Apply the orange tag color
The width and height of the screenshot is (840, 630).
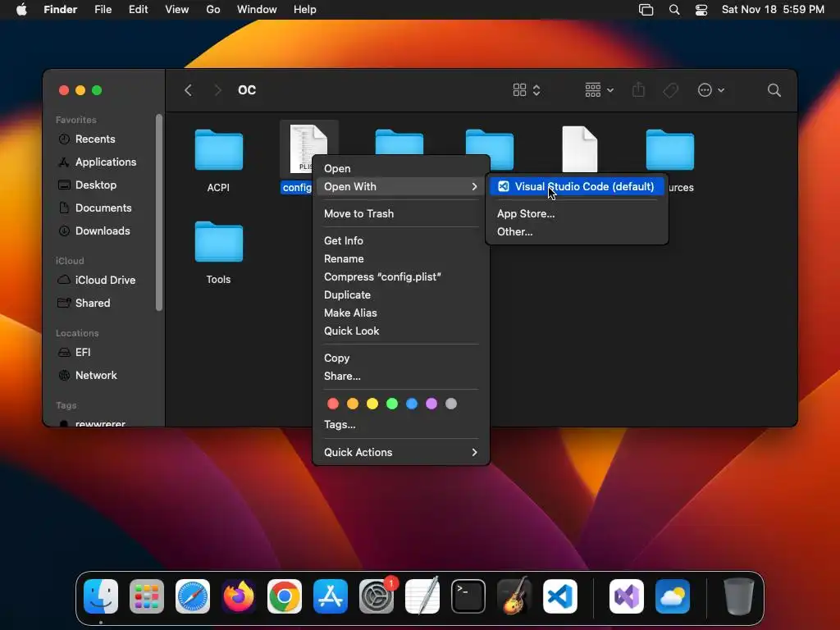353,404
